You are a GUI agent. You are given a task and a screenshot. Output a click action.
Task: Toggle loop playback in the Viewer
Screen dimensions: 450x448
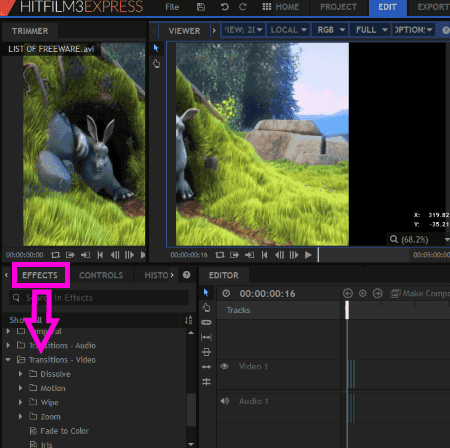point(220,255)
